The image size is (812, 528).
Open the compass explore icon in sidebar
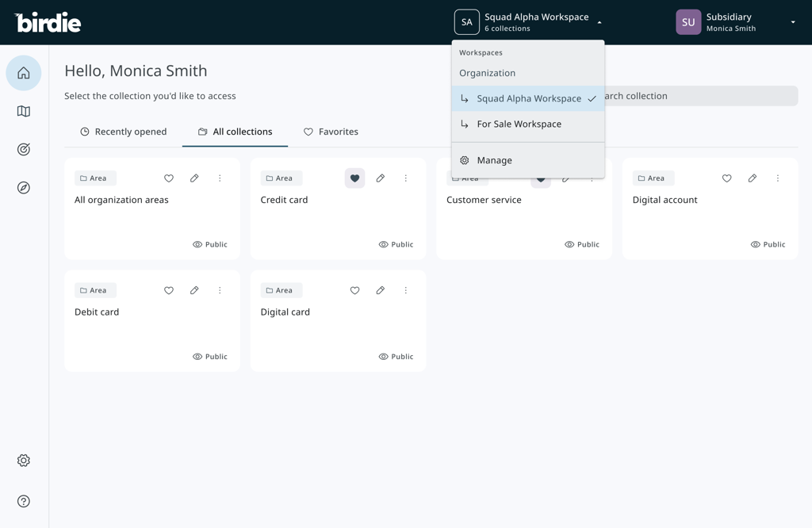(x=24, y=188)
